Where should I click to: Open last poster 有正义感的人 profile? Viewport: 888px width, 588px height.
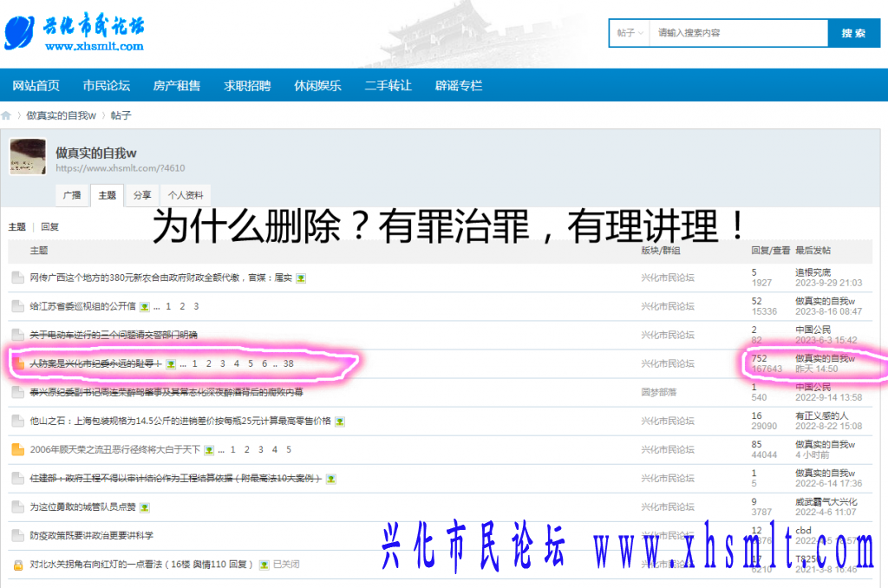click(821, 415)
